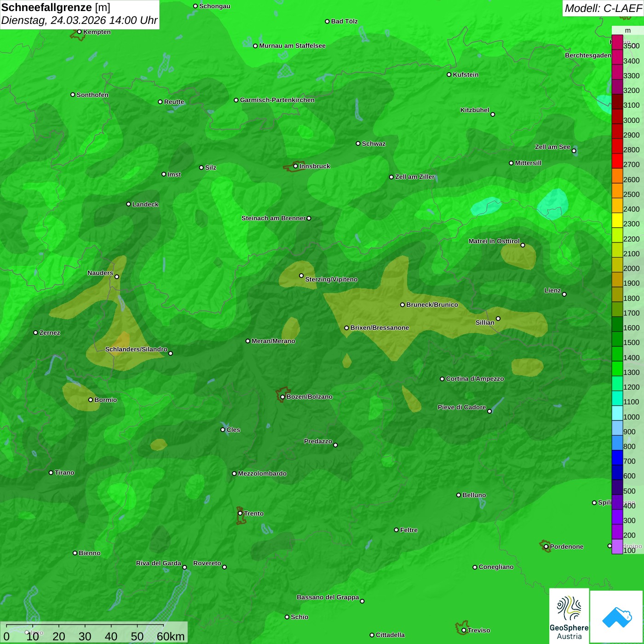
Task: Select the Treviso city marker dot
Action: pyautogui.click(x=464, y=631)
